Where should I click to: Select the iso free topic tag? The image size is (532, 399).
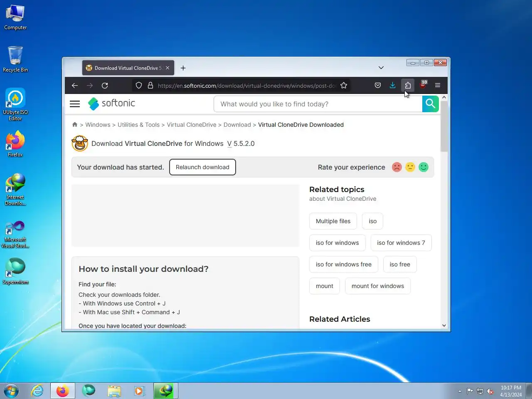[x=400, y=264]
